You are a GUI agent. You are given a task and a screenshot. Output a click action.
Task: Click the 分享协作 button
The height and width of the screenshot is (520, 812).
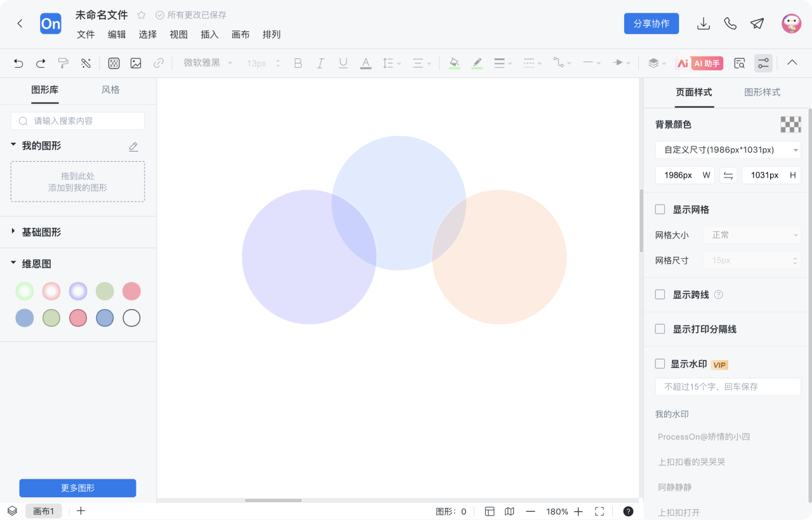pyautogui.click(x=652, y=23)
